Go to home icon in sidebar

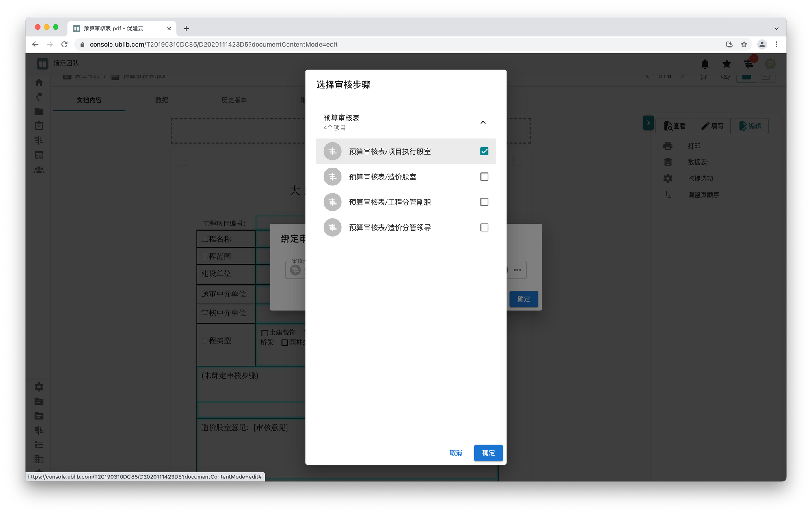click(39, 82)
